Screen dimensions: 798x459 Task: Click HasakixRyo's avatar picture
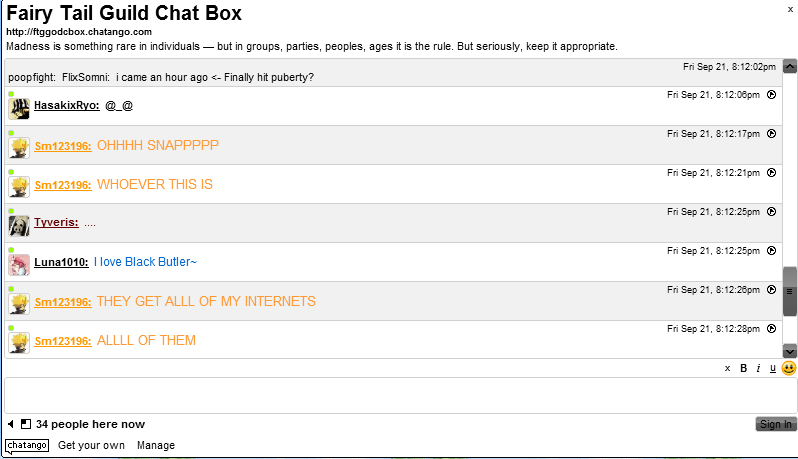19,108
